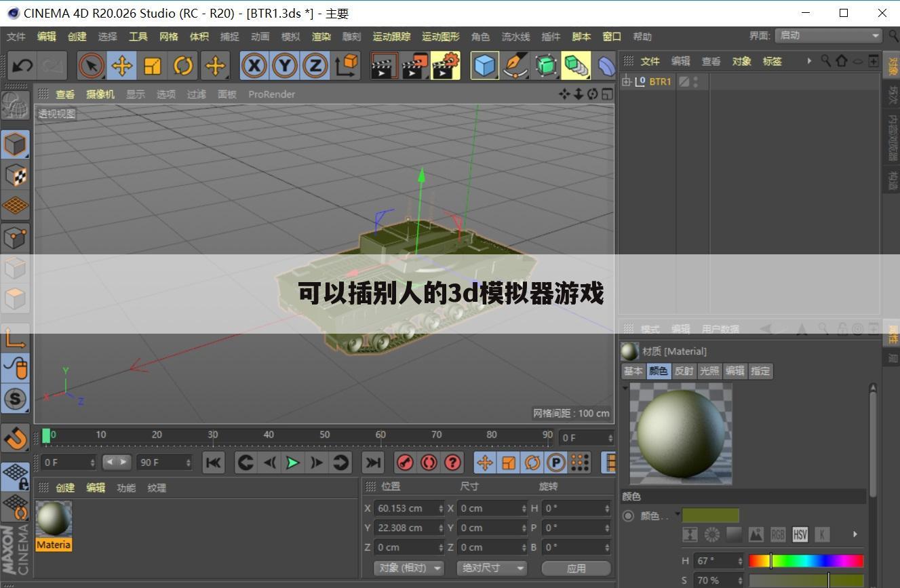Open the 绝对尺寸 size dropdown
Viewport: 900px width, 588px height.
click(x=492, y=568)
